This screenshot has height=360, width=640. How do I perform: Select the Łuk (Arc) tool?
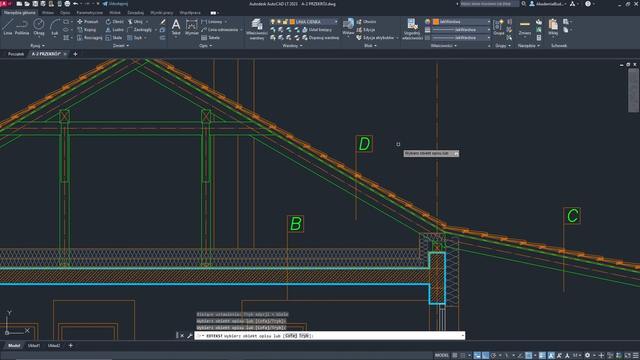[54, 27]
